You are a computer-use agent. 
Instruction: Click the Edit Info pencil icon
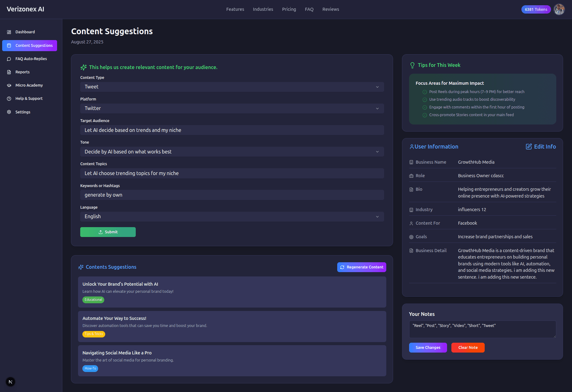coord(529,147)
